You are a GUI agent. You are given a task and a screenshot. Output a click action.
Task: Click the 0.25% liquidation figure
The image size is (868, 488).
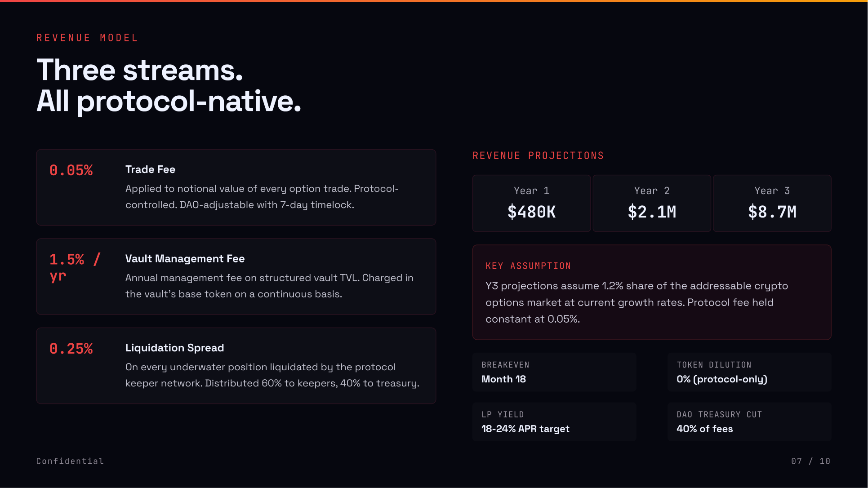(71, 349)
